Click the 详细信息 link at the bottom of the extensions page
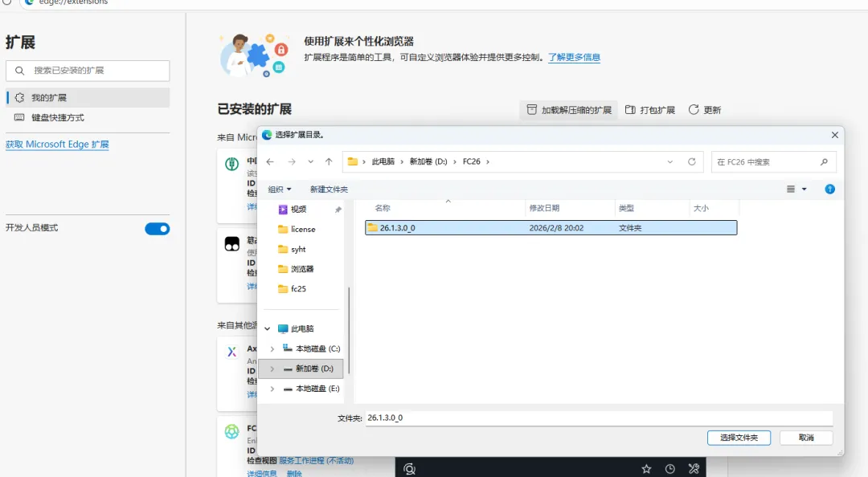868x477 pixels. (x=262, y=474)
